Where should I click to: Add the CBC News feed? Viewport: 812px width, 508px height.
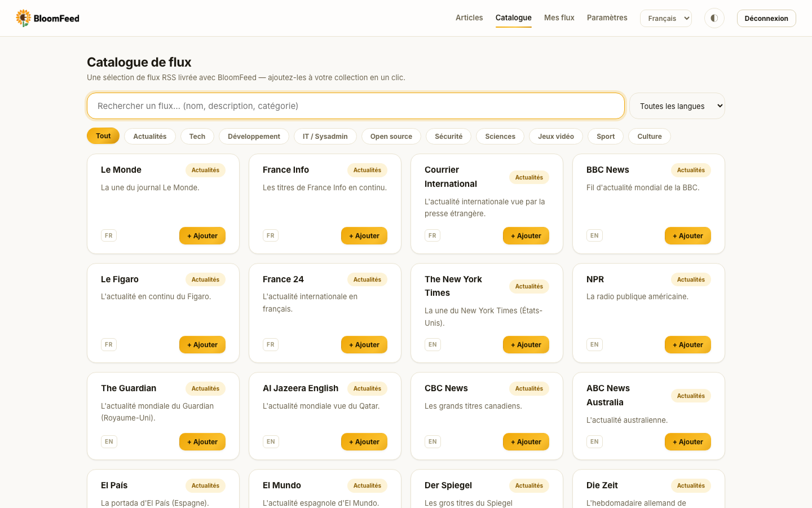click(526, 442)
